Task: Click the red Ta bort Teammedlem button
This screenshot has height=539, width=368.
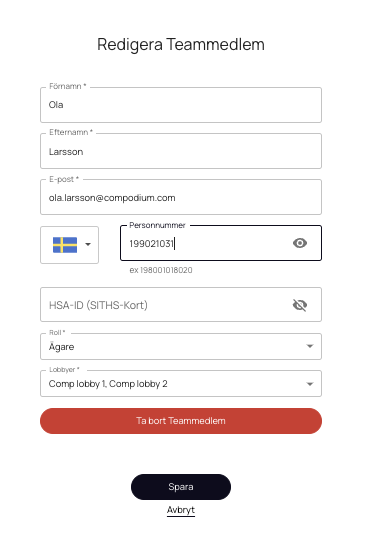Action: (x=181, y=421)
